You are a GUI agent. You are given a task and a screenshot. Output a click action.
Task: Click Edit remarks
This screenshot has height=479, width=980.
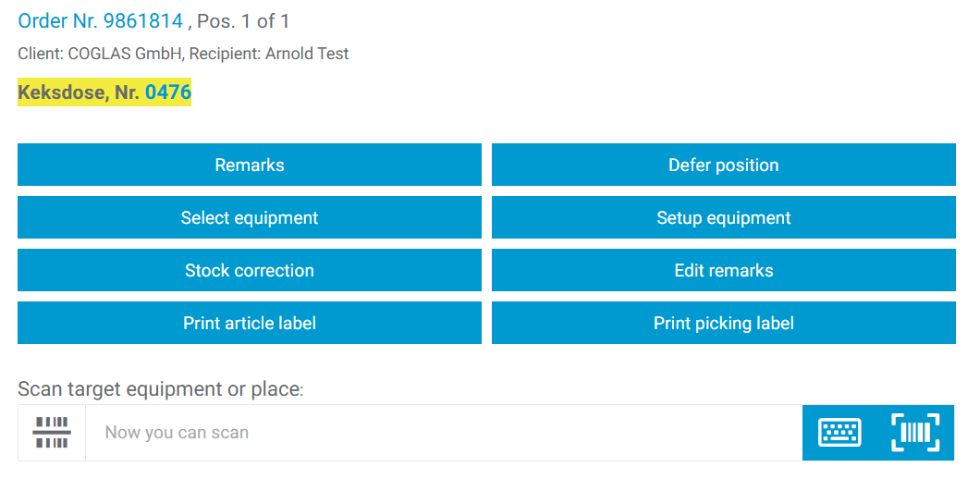coord(724,271)
